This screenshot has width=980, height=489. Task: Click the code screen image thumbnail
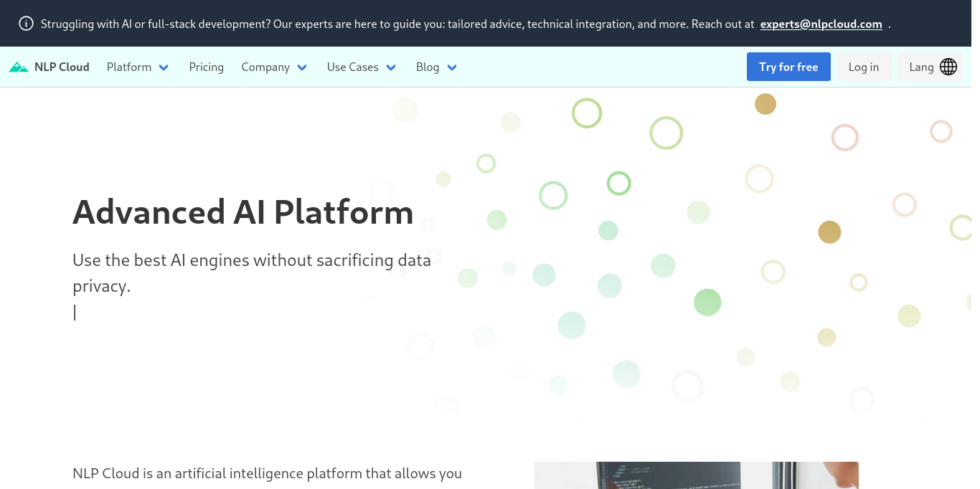point(697,475)
